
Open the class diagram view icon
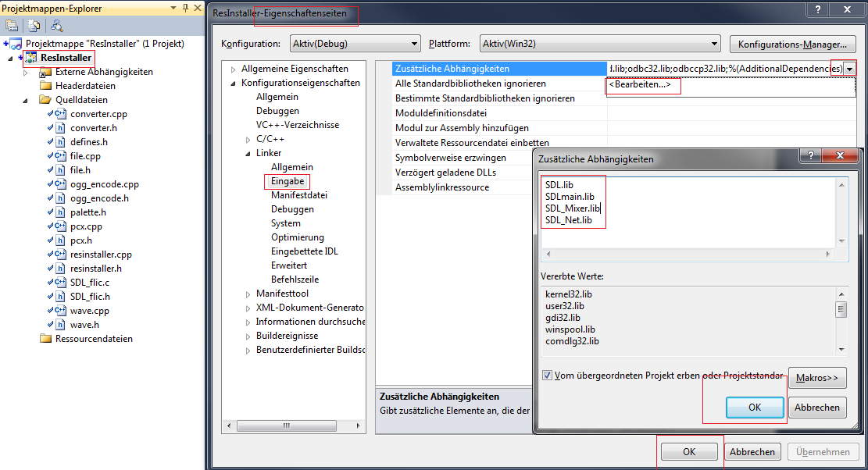point(57,26)
